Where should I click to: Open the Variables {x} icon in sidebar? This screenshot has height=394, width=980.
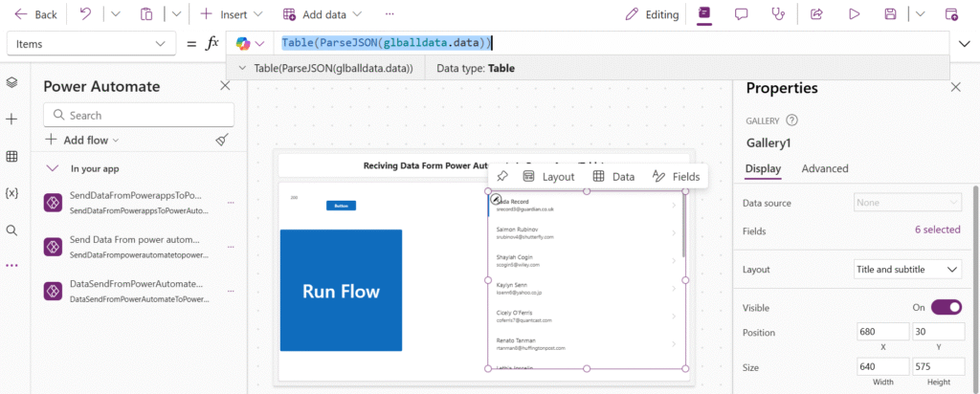coord(11,193)
